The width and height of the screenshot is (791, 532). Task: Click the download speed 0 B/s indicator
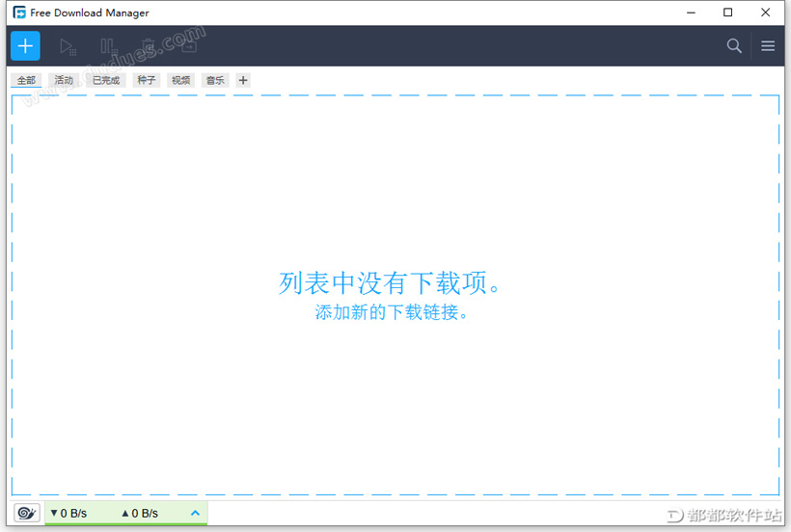tap(68, 513)
